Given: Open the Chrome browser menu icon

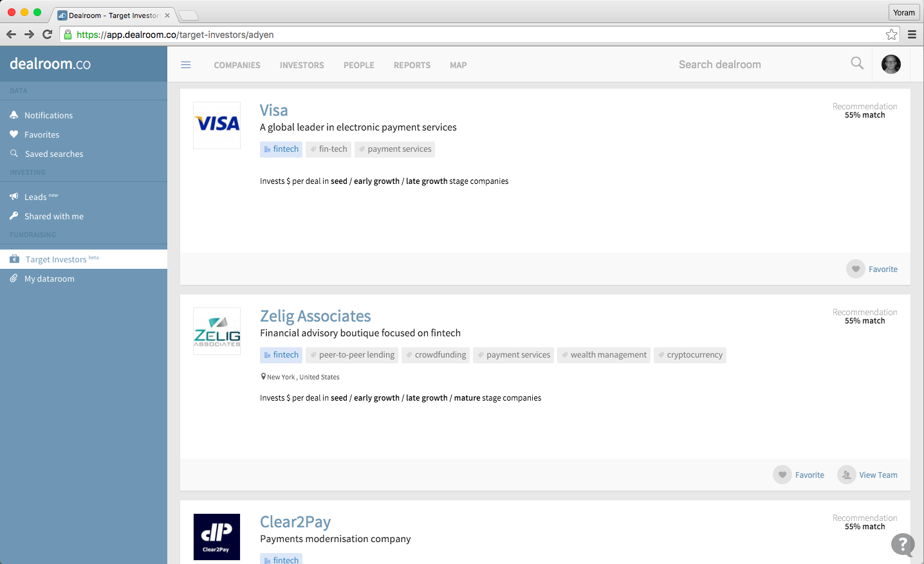Looking at the screenshot, I should tap(912, 35).
